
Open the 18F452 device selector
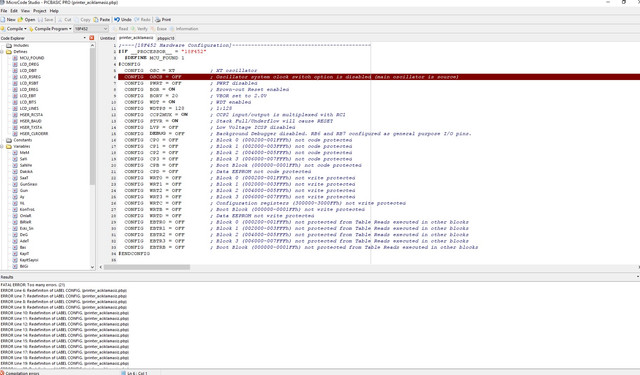point(91,29)
